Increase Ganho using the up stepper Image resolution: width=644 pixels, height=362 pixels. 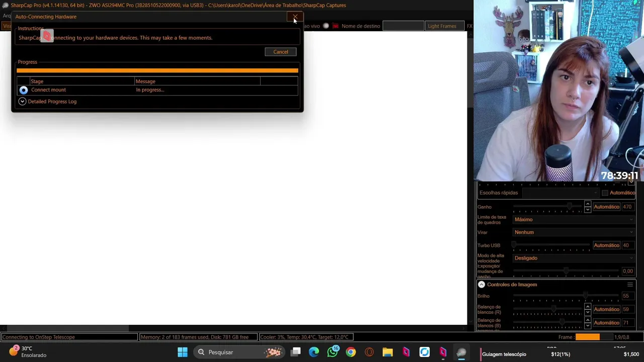click(587, 204)
